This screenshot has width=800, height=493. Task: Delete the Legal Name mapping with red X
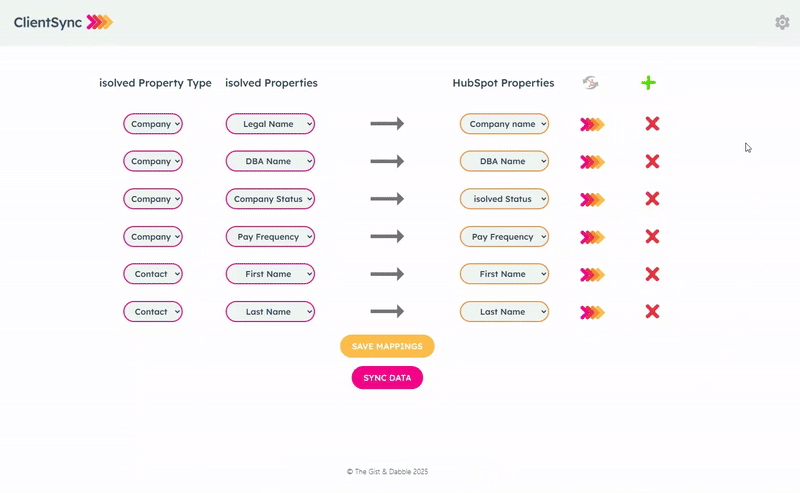[x=652, y=124]
